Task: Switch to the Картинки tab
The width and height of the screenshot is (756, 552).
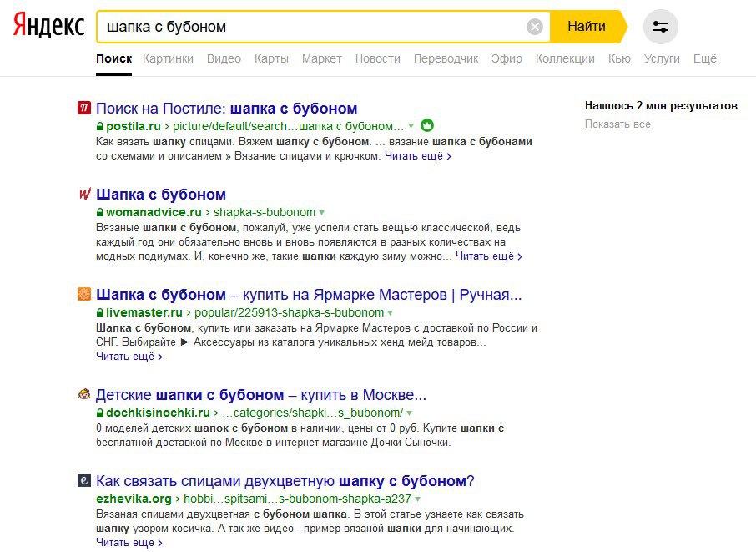Action: click(x=168, y=58)
